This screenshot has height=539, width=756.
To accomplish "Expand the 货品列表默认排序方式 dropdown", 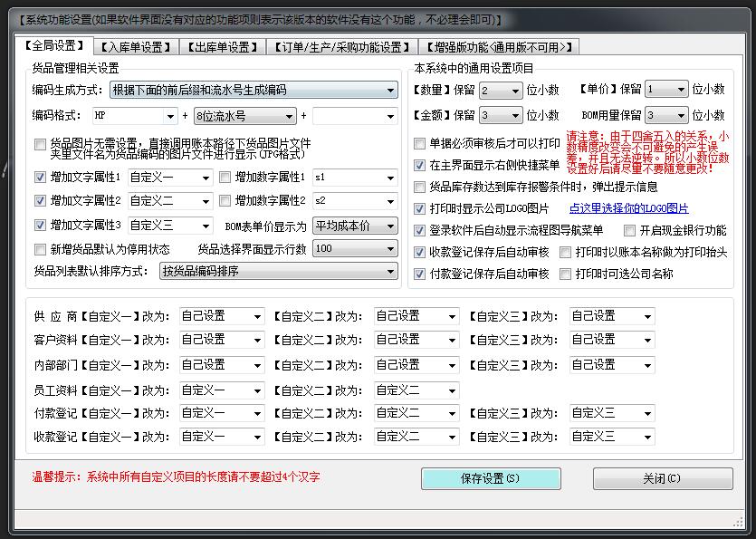I will coord(390,271).
